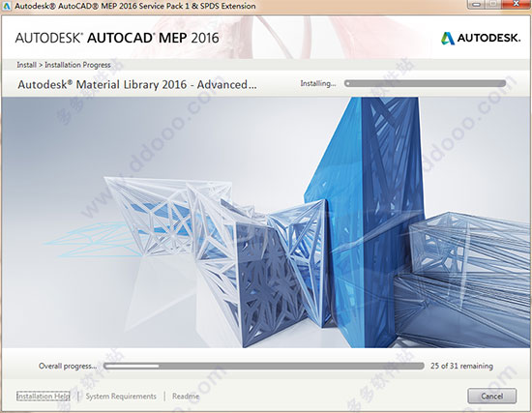
Task: Open the System Requirements link
Action: pos(121,396)
